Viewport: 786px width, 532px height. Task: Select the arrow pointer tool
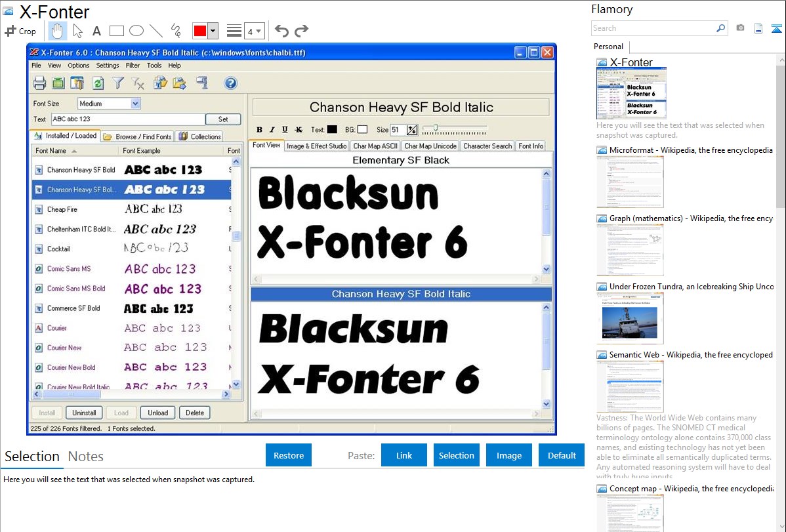[77, 31]
